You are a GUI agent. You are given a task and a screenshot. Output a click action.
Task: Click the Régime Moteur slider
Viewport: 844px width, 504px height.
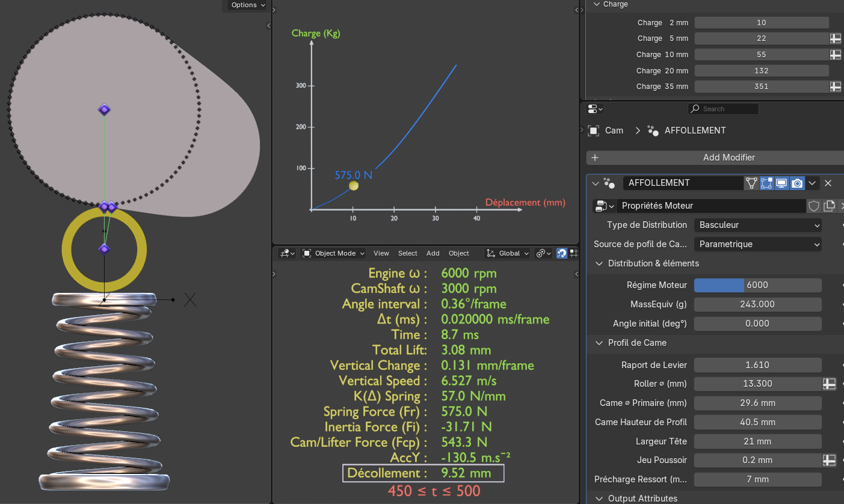pyautogui.click(x=757, y=285)
